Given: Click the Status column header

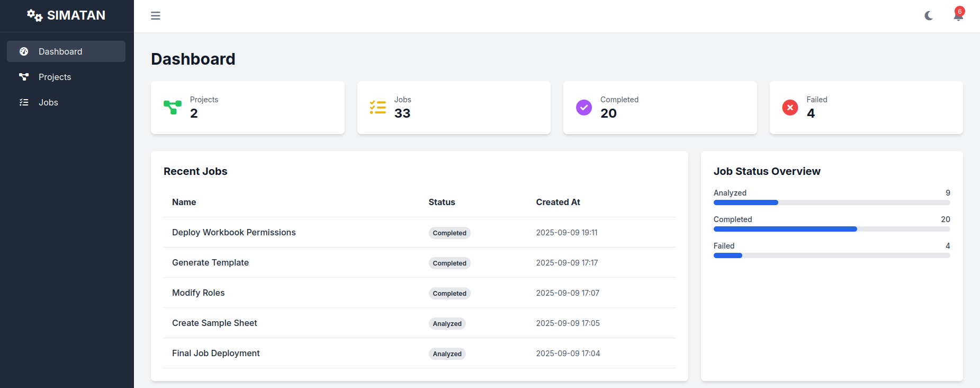Looking at the screenshot, I should (442, 202).
